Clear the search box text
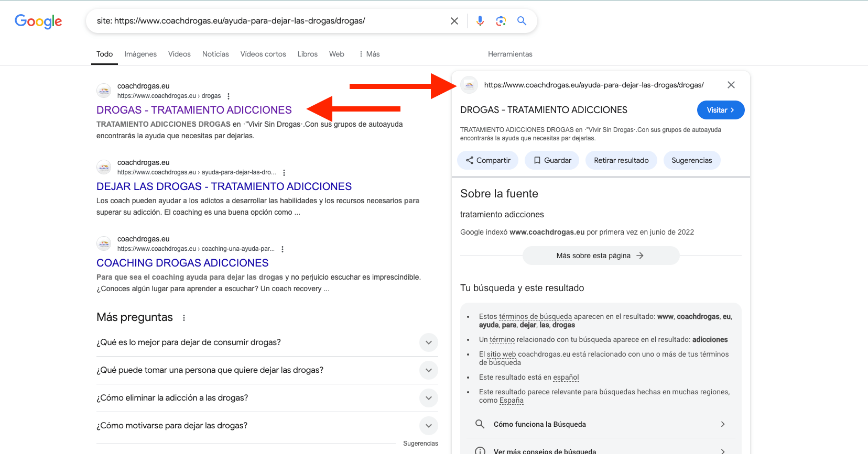868x454 pixels. coord(454,21)
